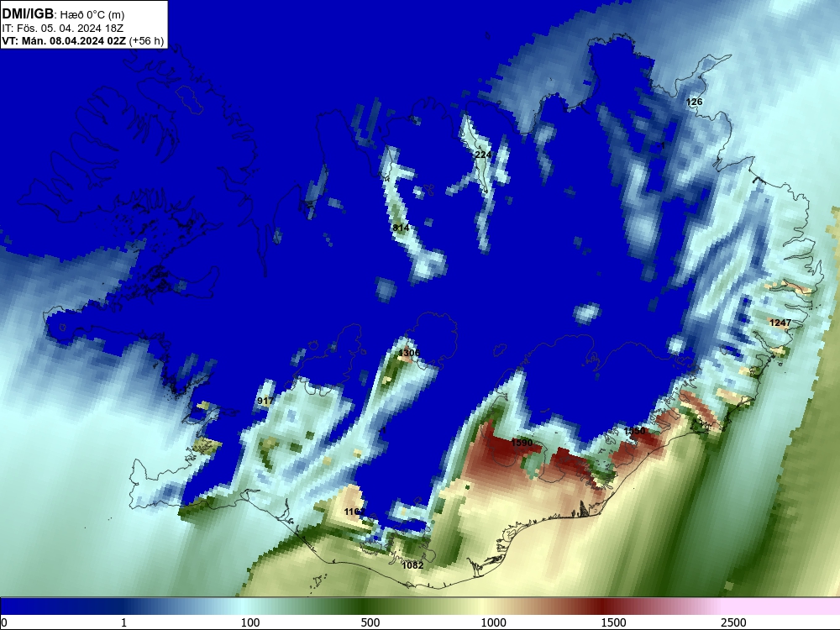Click the map value 917
840x630 pixels.
pos(265,401)
